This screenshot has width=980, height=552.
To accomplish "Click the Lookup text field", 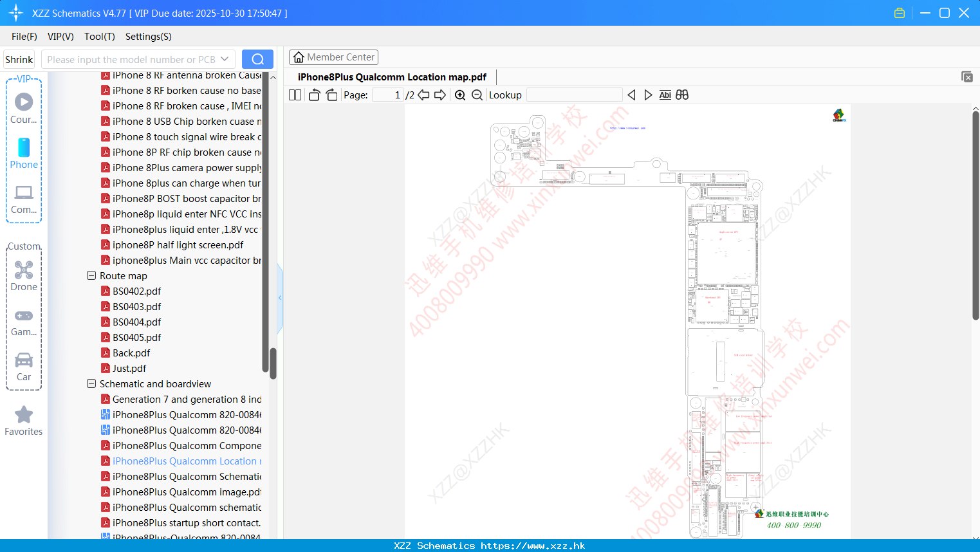I will (574, 95).
